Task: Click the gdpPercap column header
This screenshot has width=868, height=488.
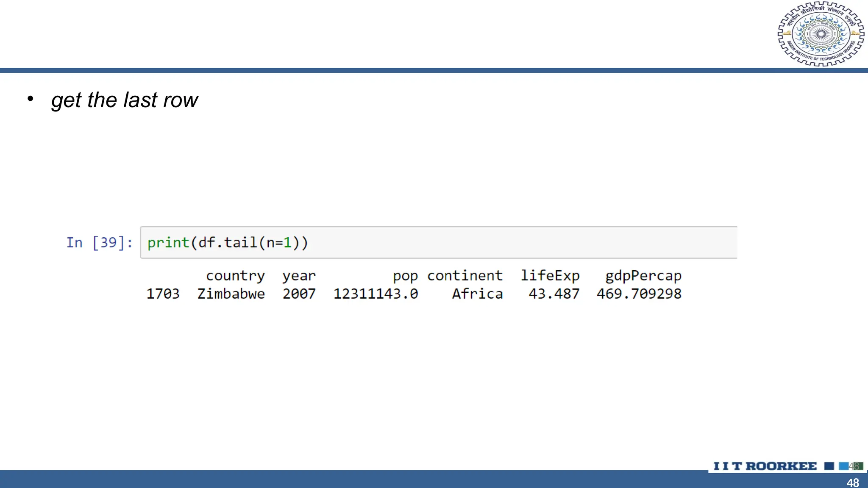Action: (643, 276)
